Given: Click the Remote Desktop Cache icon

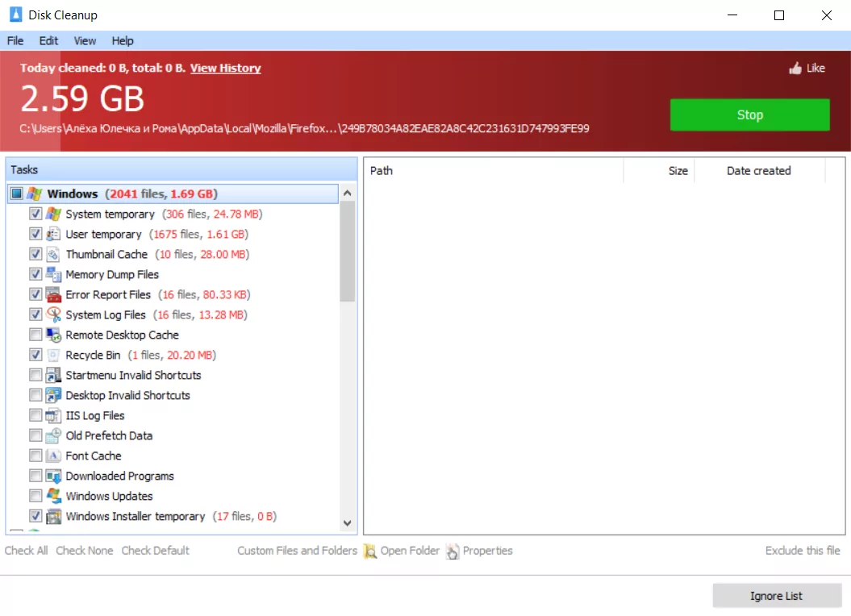Looking at the screenshot, I should tap(53, 335).
